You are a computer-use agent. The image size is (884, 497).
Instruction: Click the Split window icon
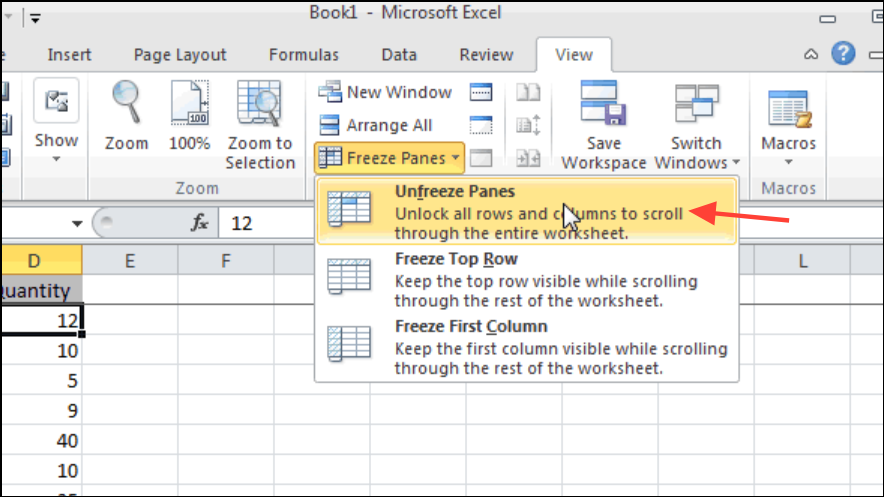coord(482,93)
